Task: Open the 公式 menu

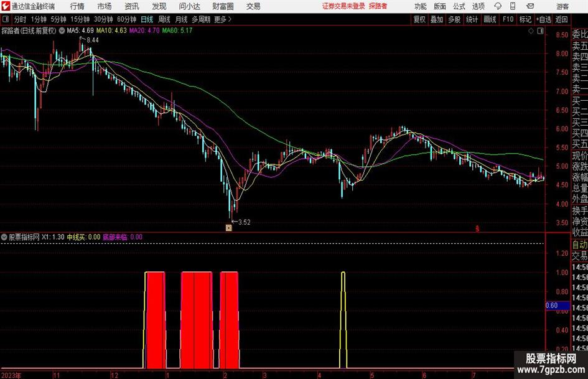Action: (x=459, y=6)
